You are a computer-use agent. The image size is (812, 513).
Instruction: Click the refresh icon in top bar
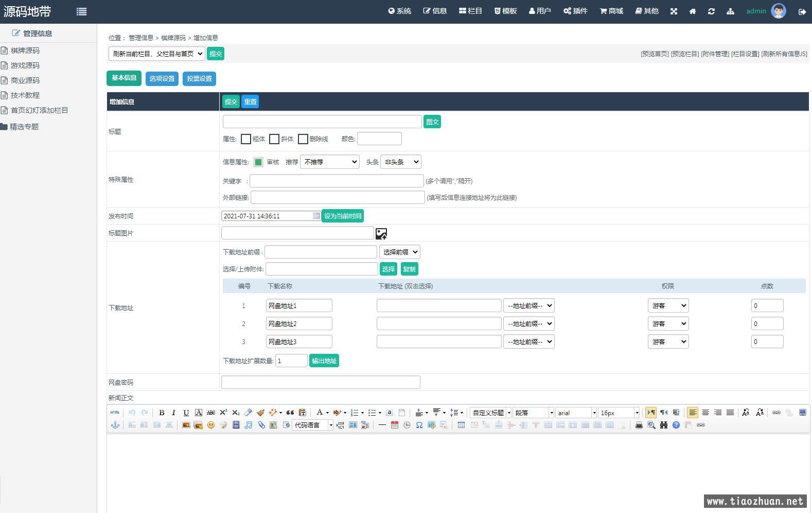pos(711,11)
